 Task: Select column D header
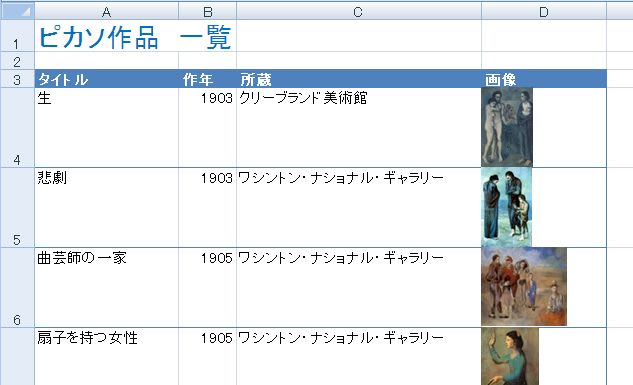[x=544, y=11]
